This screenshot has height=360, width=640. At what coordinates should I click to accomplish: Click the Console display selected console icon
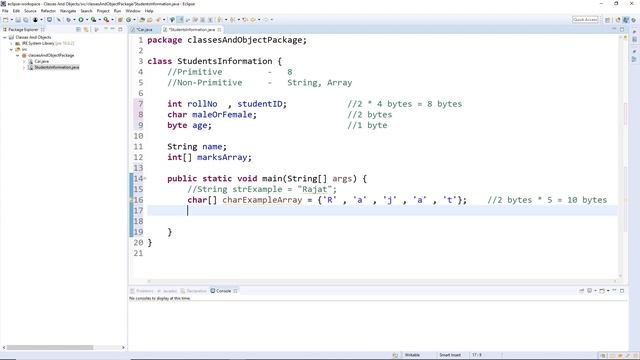tap(589, 291)
